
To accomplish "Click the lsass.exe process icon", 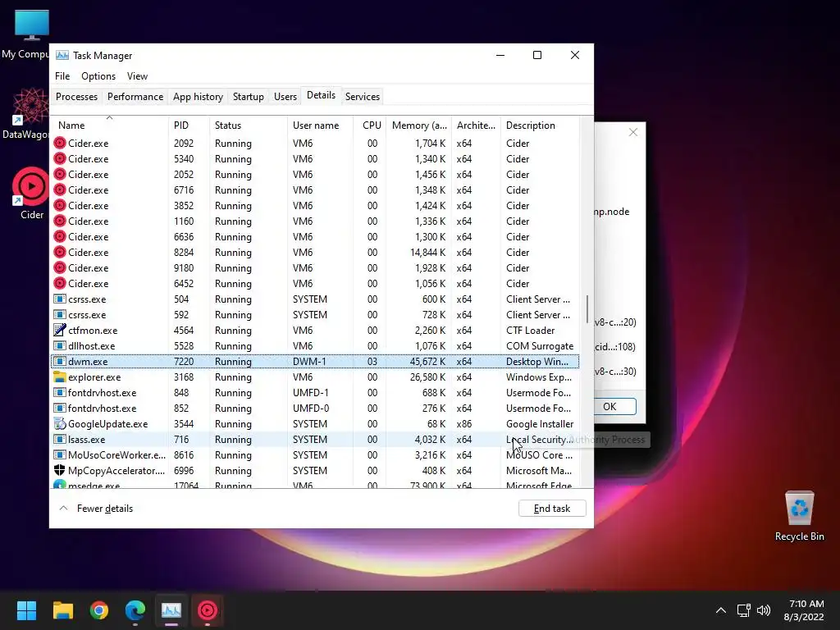I will (59, 439).
